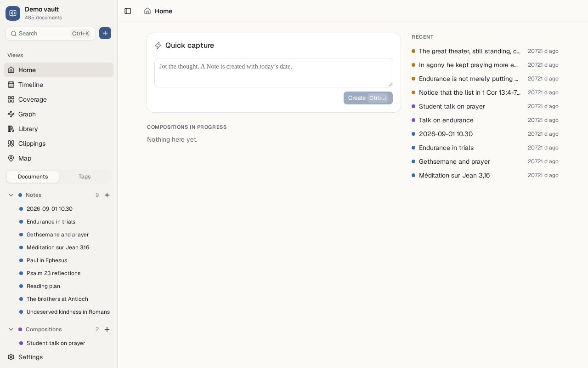Viewport: 588px width, 368px height.
Task: Open recent item Notice that the list in 1 Cor
Action: tap(485, 92)
